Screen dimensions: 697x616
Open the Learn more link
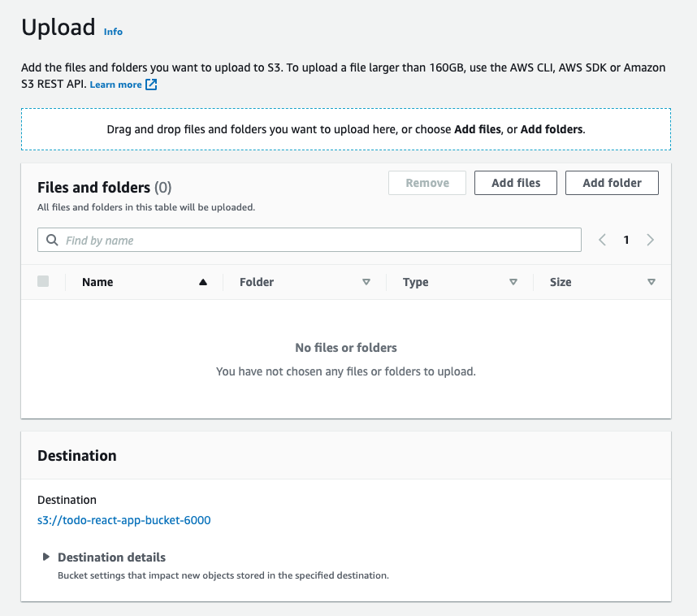click(115, 85)
